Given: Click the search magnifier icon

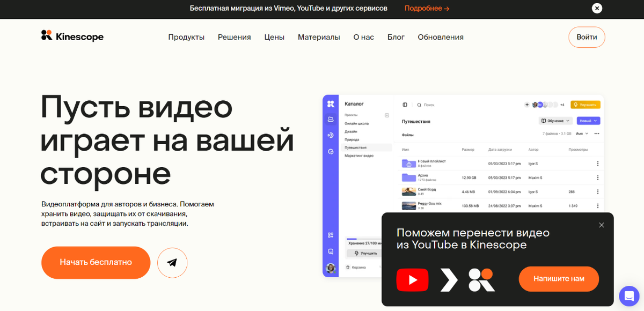Looking at the screenshot, I should [x=419, y=105].
